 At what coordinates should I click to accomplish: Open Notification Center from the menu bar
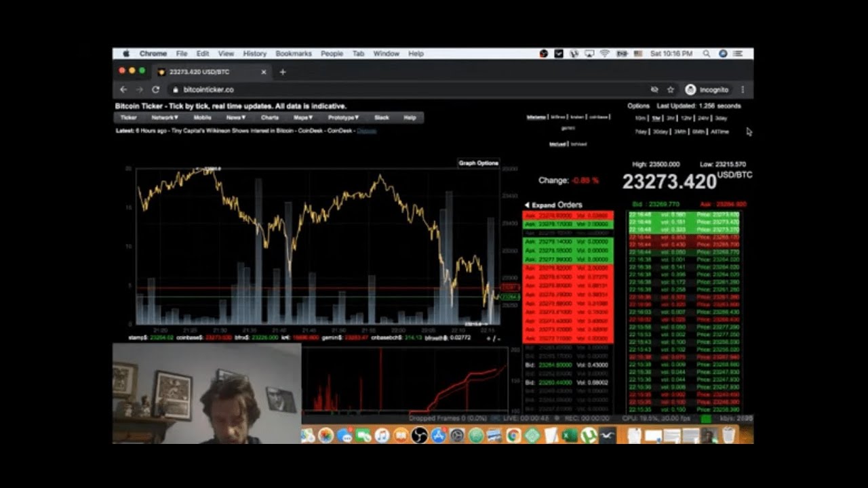[738, 54]
